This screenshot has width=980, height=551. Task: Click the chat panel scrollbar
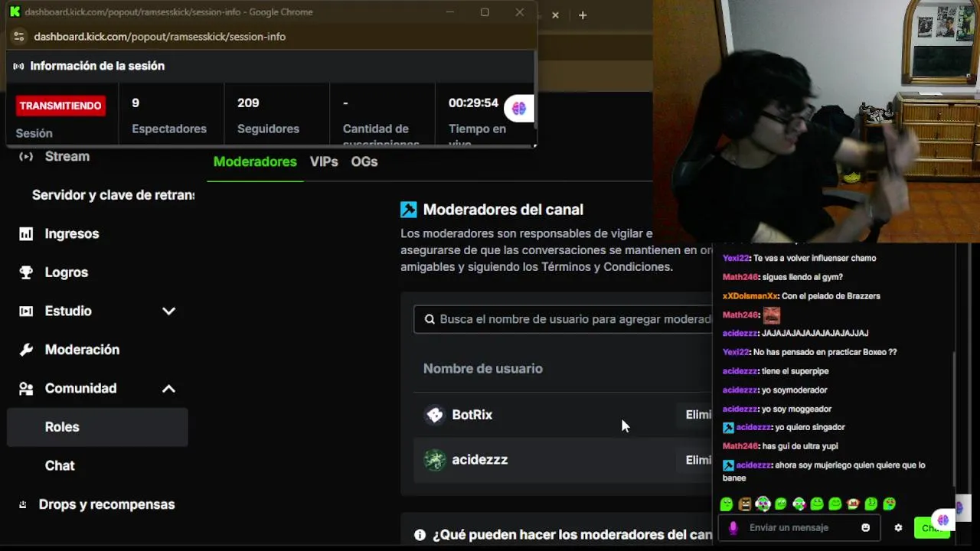coord(953,418)
